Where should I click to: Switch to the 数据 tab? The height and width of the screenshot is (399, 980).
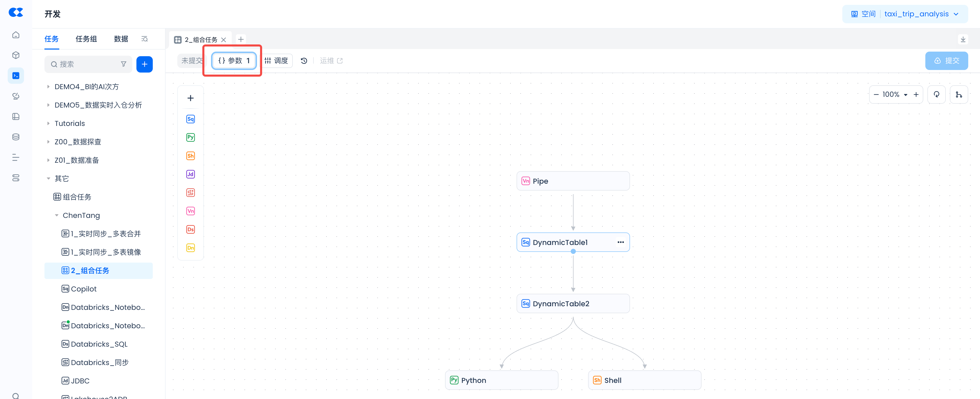coord(121,39)
